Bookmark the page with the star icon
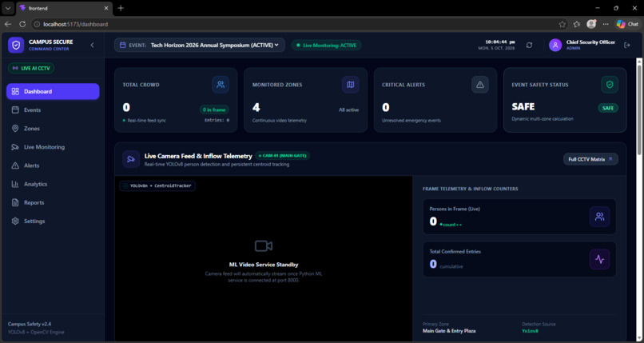The width and height of the screenshot is (644, 343). 563,24
